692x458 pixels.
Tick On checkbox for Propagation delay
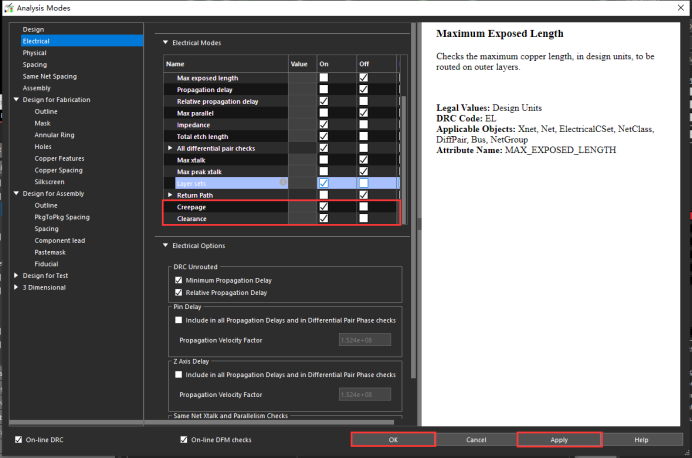pos(323,89)
